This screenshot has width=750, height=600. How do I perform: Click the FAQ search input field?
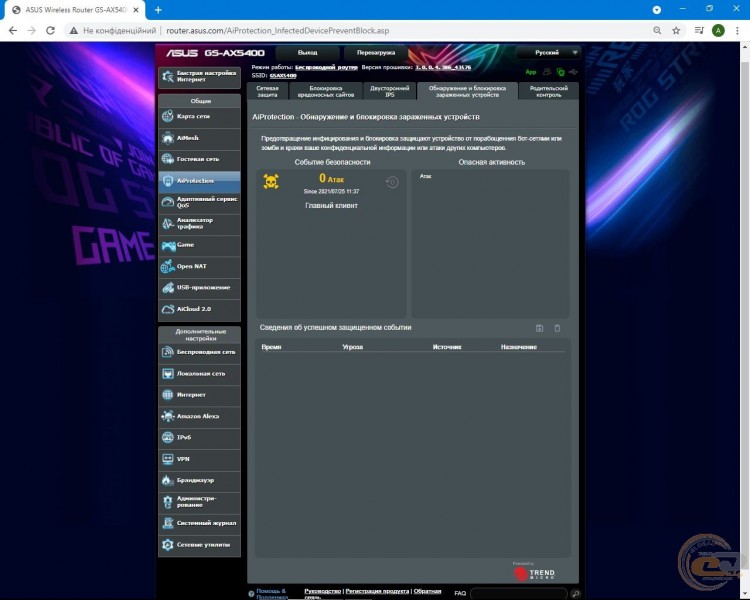pyautogui.click(x=519, y=594)
